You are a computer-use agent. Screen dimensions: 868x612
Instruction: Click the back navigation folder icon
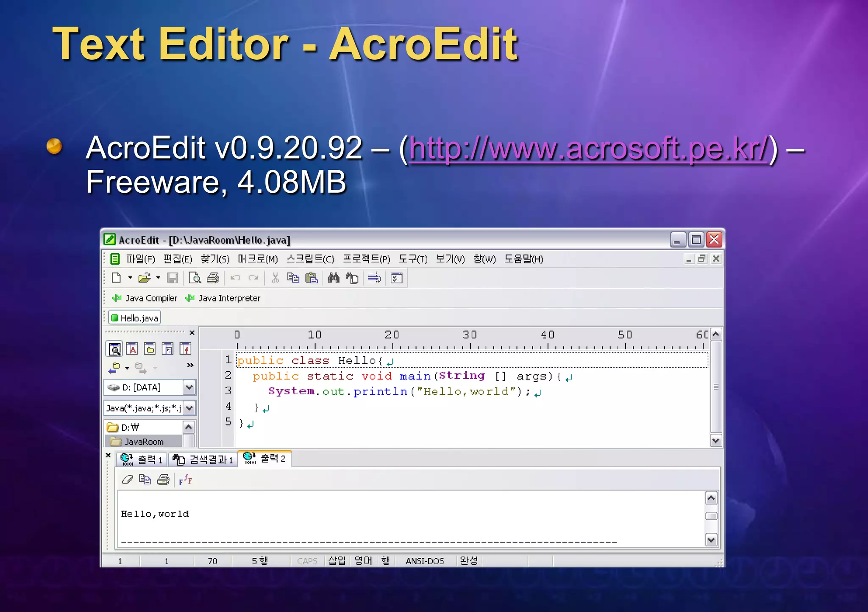pos(114,368)
